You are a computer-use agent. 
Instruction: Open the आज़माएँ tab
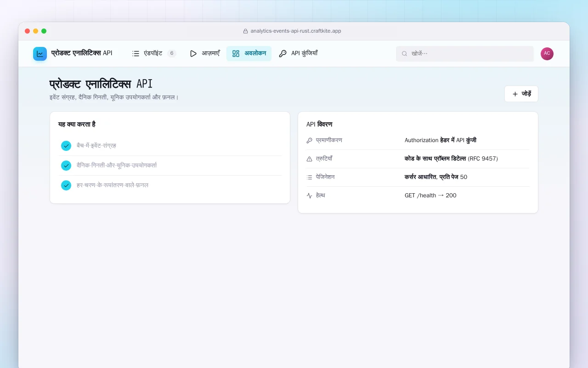205,53
